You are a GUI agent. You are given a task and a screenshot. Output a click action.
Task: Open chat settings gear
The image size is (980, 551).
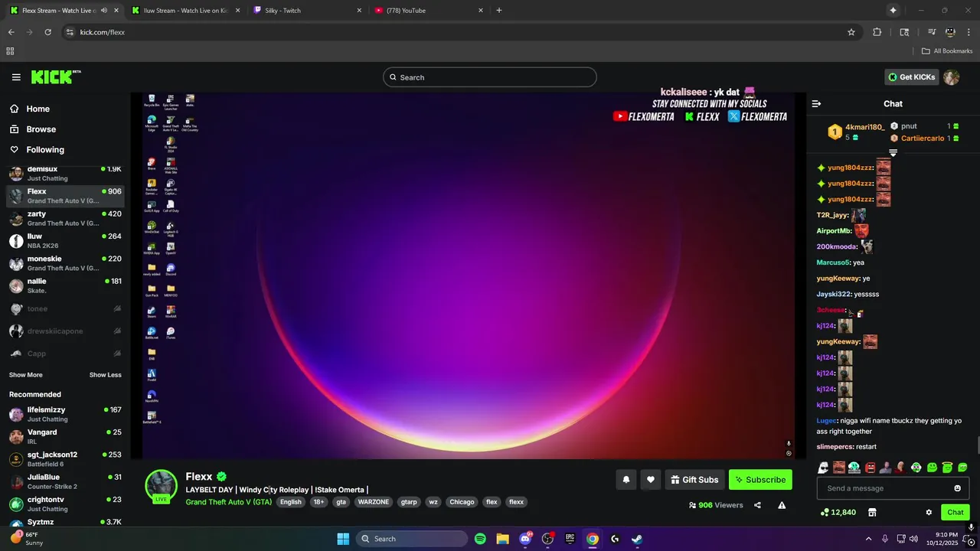tap(929, 512)
